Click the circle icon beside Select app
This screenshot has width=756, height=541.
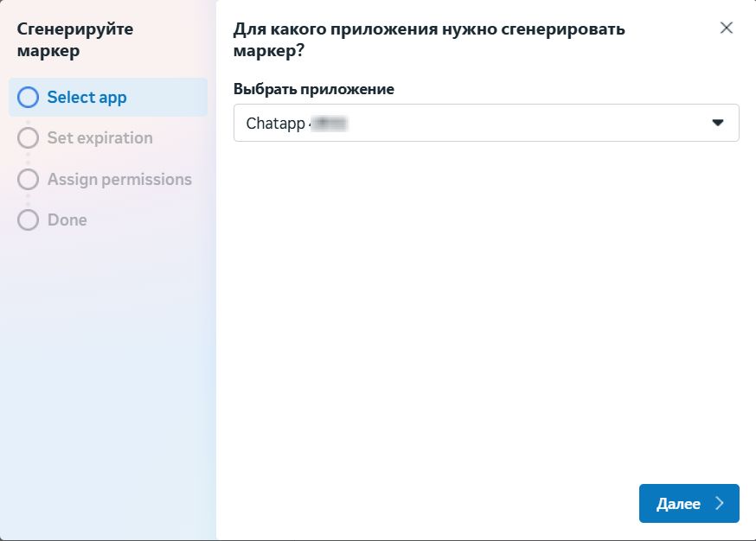point(28,97)
